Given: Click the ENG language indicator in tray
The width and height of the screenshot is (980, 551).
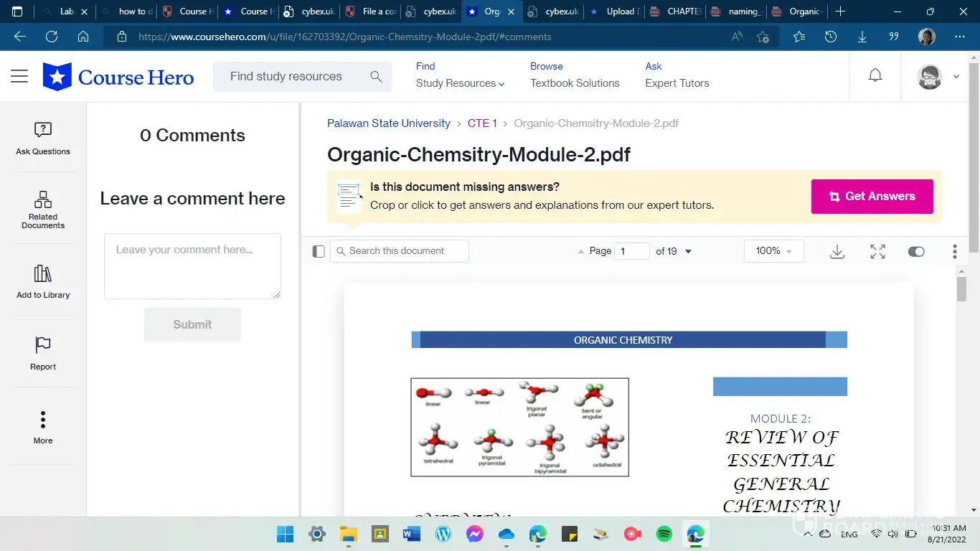Looking at the screenshot, I should tap(849, 534).
